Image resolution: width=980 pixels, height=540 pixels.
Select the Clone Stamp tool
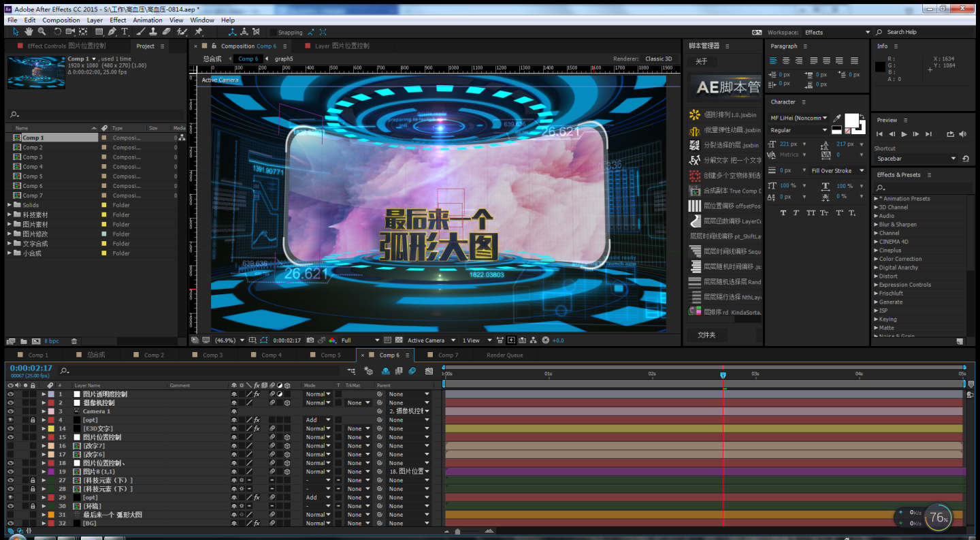click(154, 32)
